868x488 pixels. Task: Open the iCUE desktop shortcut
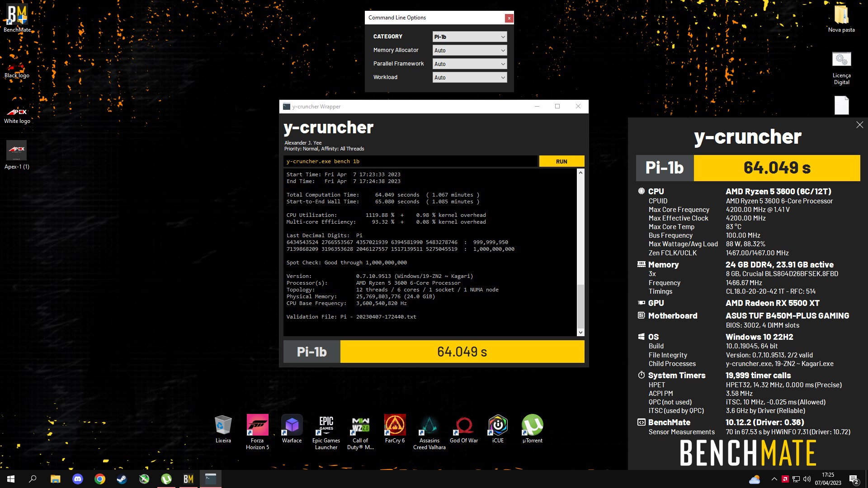(x=498, y=429)
